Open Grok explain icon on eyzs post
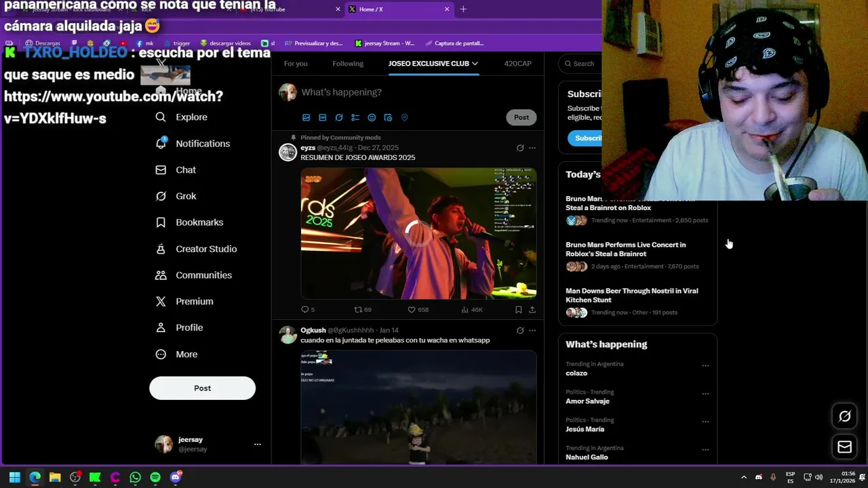This screenshot has height=488, width=868. (520, 148)
